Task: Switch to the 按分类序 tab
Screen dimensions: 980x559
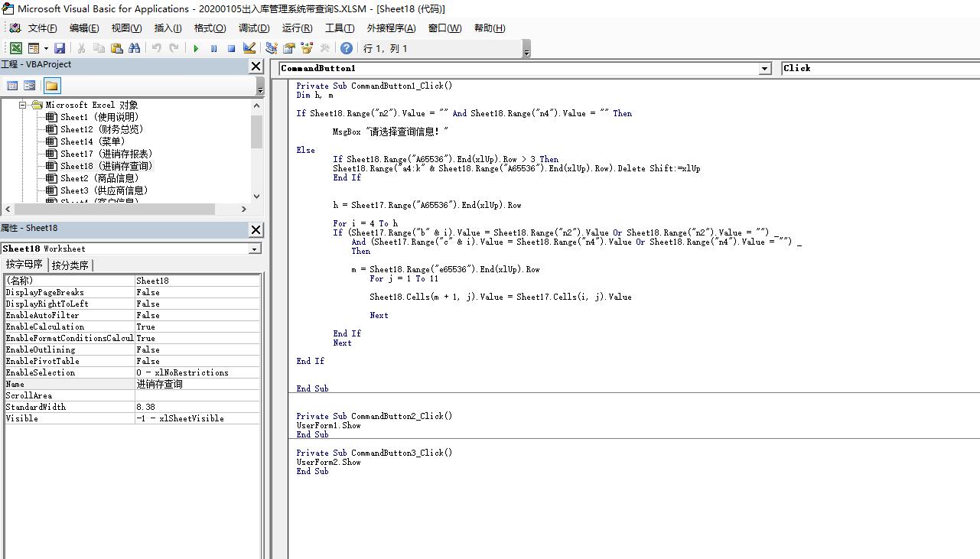Action: tap(70, 265)
